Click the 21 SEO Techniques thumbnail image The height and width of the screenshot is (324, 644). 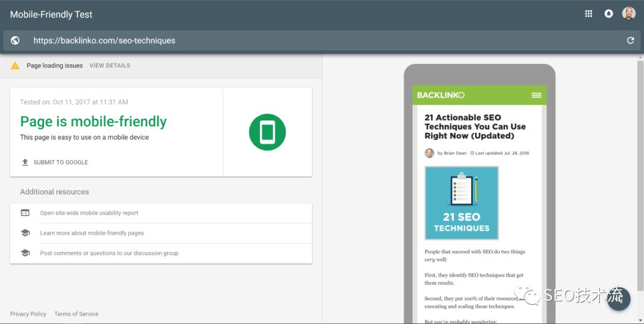coord(462,203)
